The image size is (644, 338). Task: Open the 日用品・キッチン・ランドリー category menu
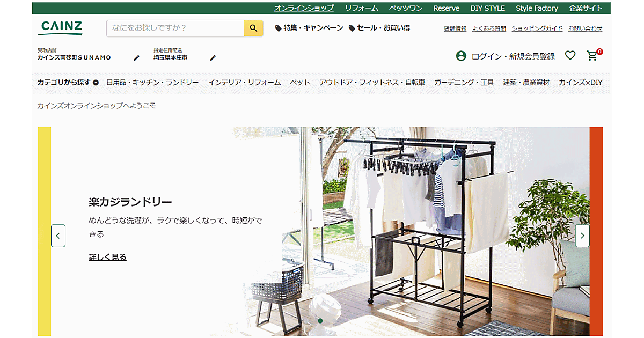pos(152,83)
